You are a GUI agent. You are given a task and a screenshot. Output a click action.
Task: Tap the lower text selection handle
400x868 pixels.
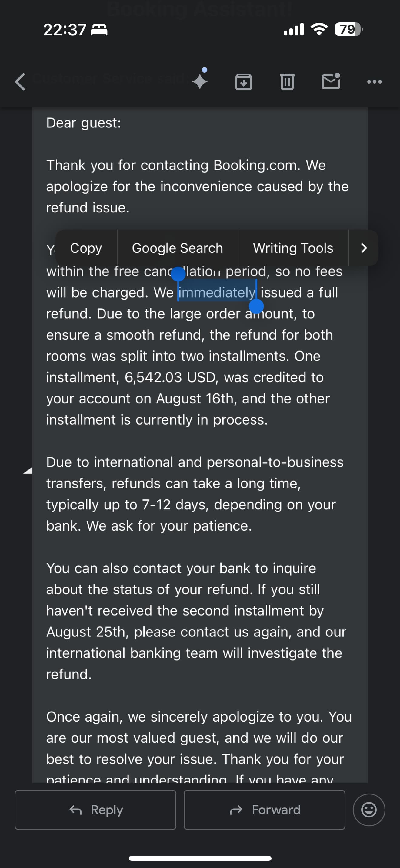pos(256,306)
